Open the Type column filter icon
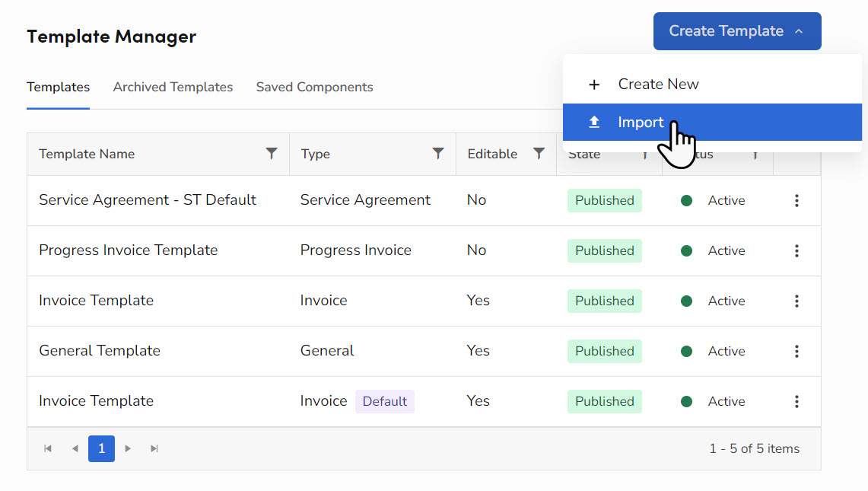868x491 pixels. pyautogui.click(x=437, y=154)
